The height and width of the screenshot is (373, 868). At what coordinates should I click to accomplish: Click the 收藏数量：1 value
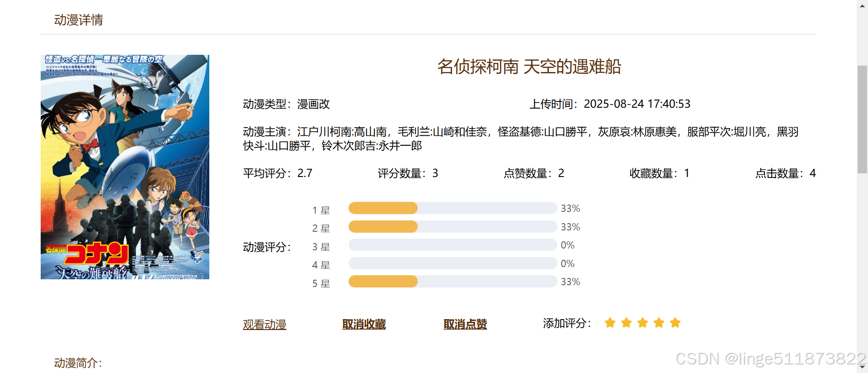[x=660, y=173]
